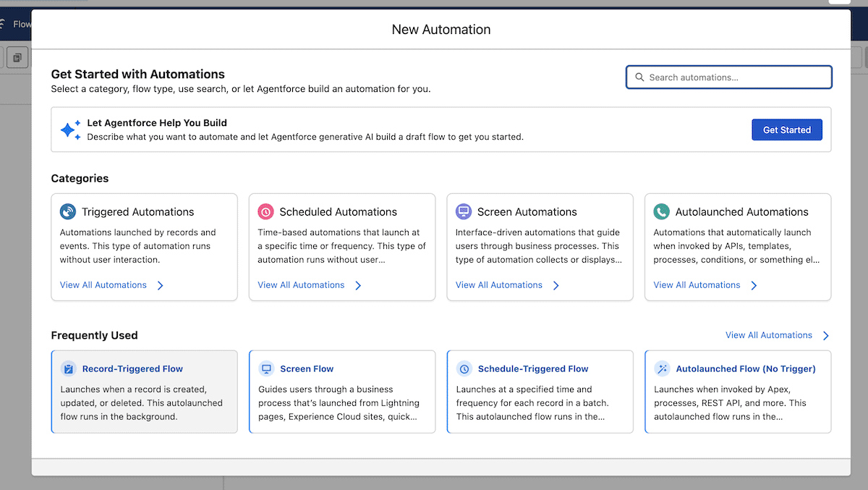Viewport: 868px width, 490px height.
Task: Click the magnifier icon in the search box
Action: (x=639, y=77)
